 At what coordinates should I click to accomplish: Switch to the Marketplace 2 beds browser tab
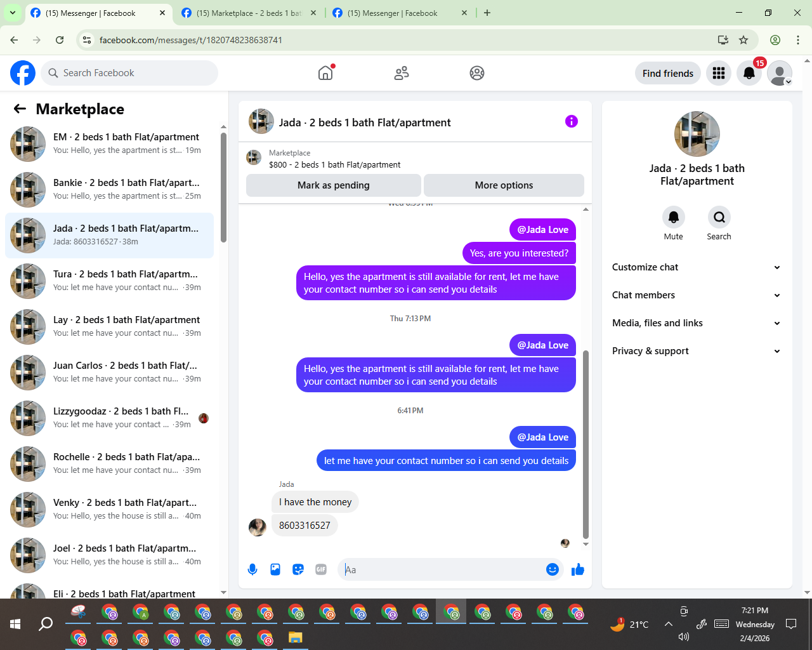tap(249, 13)
